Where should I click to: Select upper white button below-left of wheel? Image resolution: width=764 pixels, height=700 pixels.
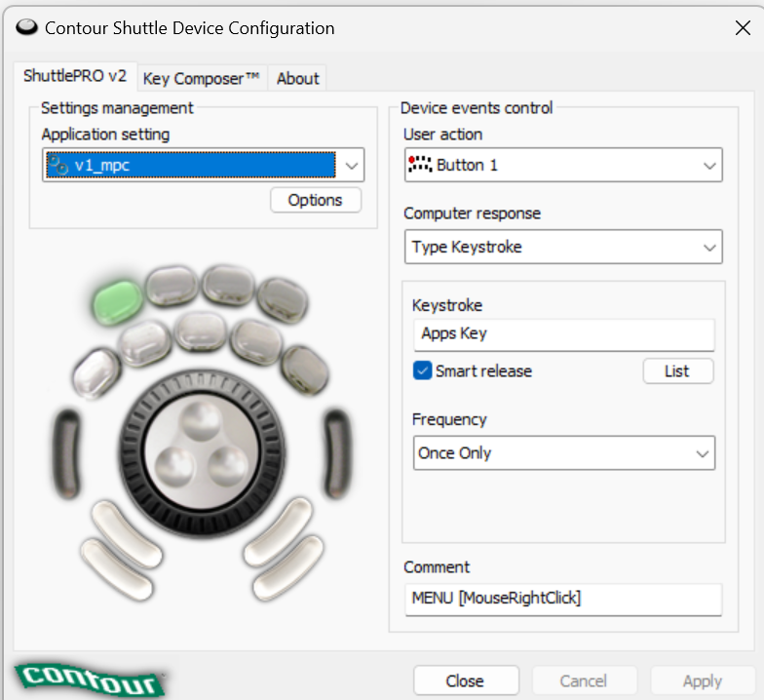pos(127,534)
